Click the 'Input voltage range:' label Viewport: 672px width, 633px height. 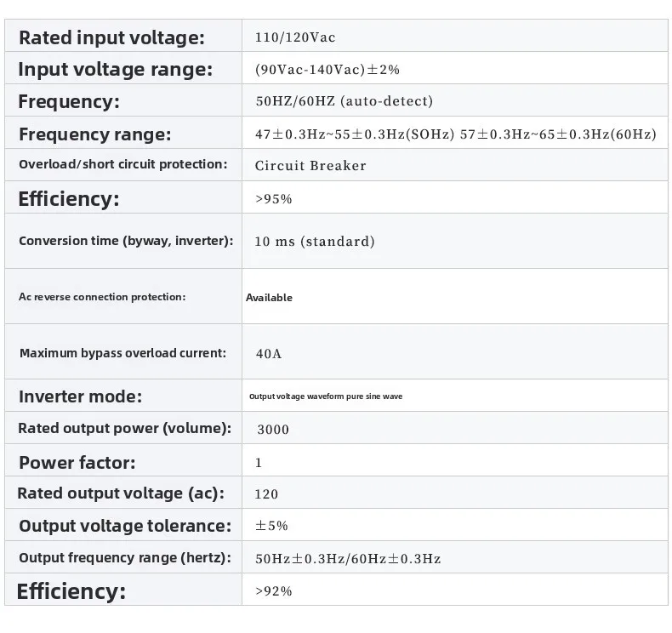point(115,70)
